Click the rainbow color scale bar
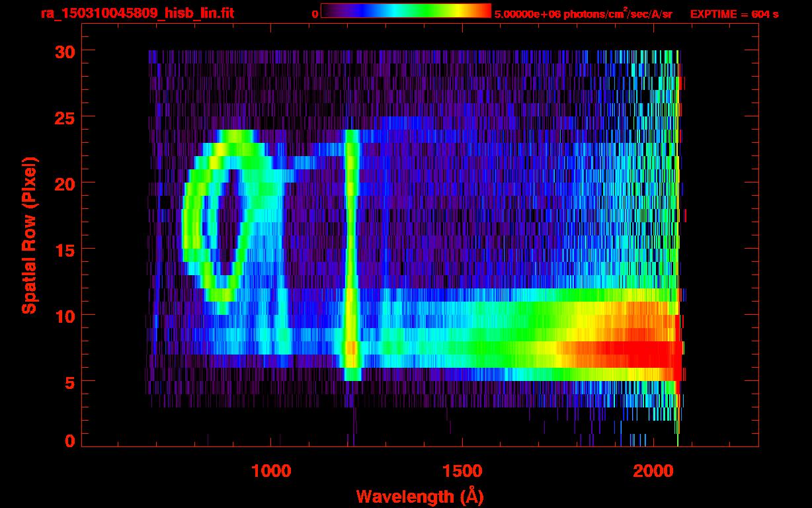The width and height of the screenshot is (812, 508). pos(406,11)
